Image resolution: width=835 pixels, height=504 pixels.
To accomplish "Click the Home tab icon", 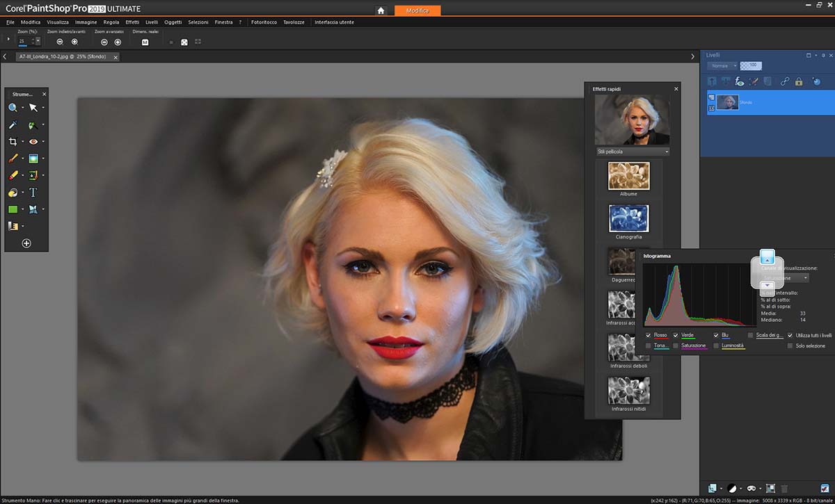I will coord(381,10).
